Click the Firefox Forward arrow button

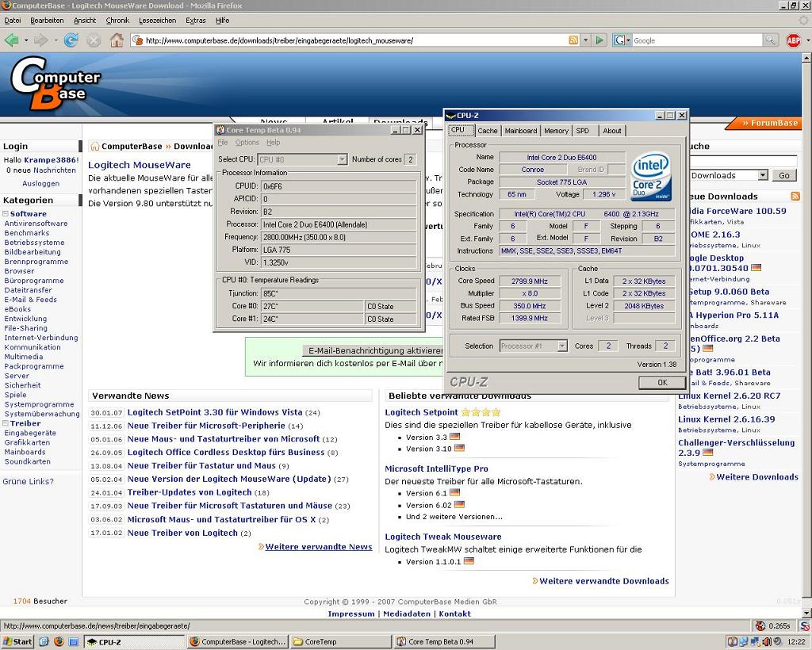(x=40, y=40)
